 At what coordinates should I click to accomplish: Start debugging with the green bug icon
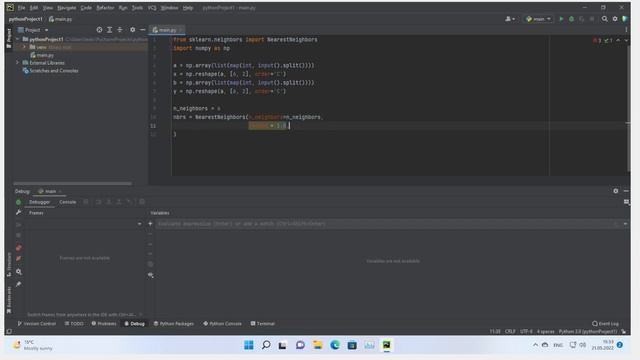point(571,19)
